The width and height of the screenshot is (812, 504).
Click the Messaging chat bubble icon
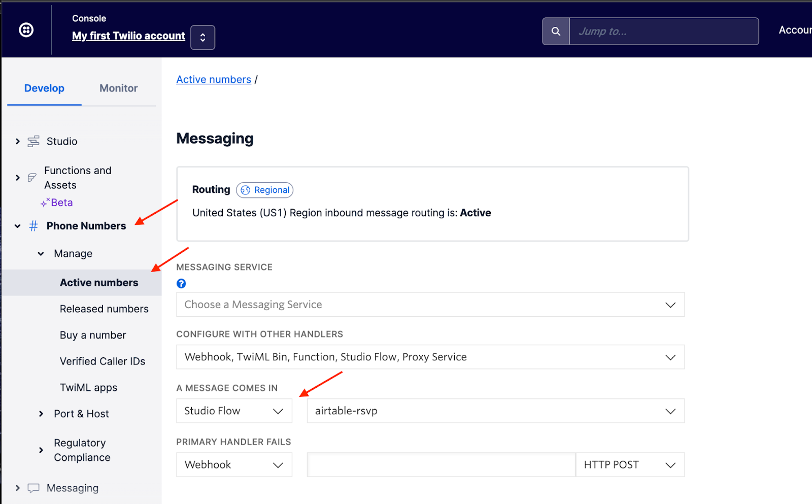click(x=33, y=488)
